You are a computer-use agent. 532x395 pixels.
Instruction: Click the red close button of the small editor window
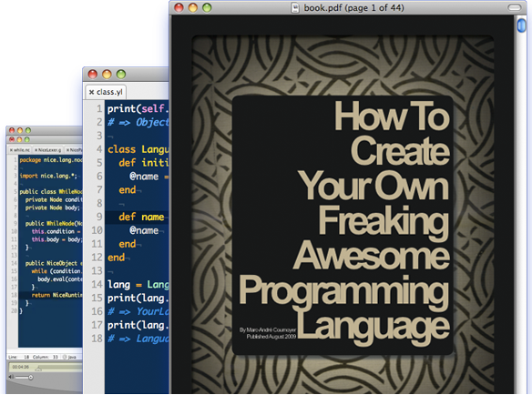click(x=12, y=139)
